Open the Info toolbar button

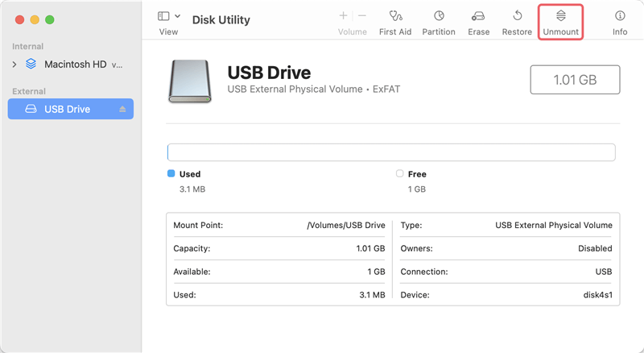point(620,23)
